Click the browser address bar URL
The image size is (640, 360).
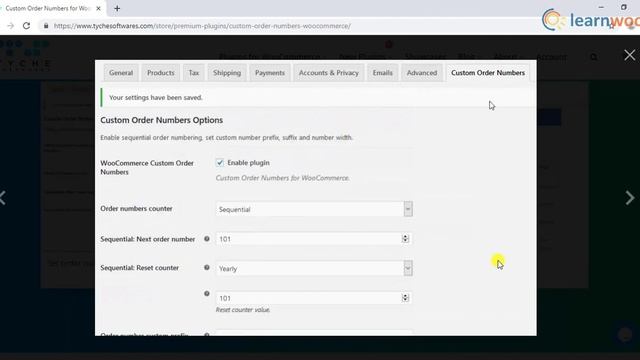(202, 26)
